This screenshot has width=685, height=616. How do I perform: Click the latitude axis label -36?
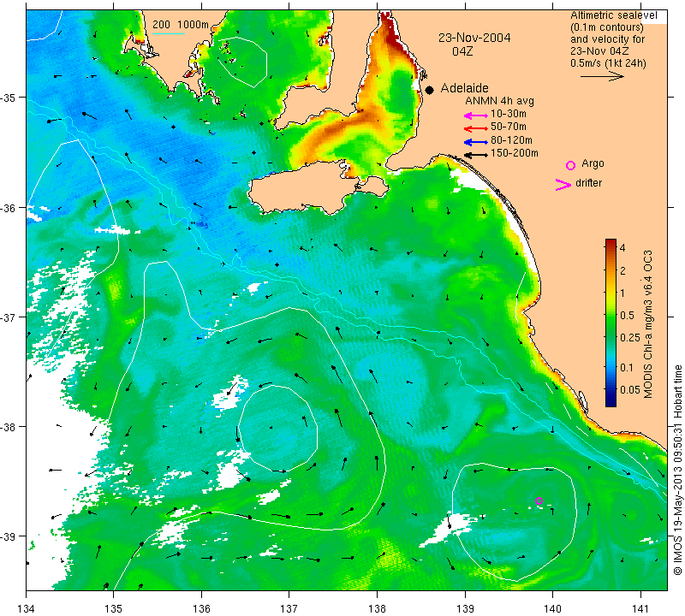[x=8, y=208]
